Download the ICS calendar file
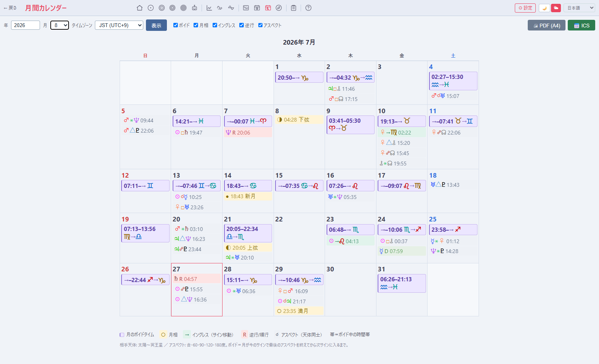Screen dimensions: 599x364 (x=581, y=26)
